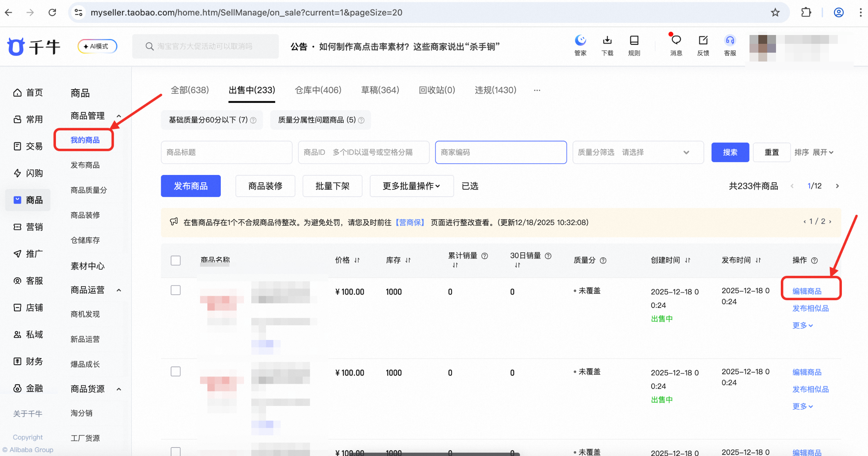
Task: Click the 重置 button
Action: [x=772, y=152]
